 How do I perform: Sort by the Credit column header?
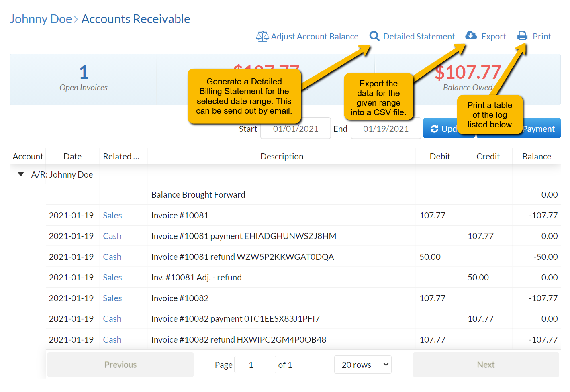(488, 157)
